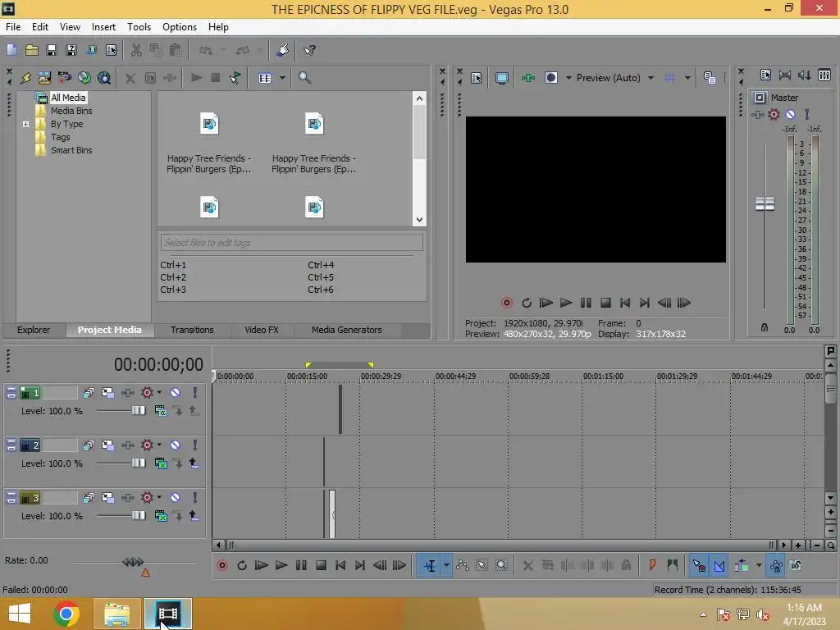Click the playback Rate slider
The height and width of the screenshot is (630, 840).
134,562
